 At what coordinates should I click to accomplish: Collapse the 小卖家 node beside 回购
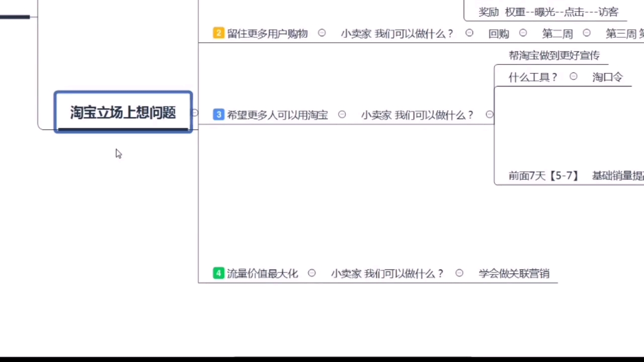[469, 33]
